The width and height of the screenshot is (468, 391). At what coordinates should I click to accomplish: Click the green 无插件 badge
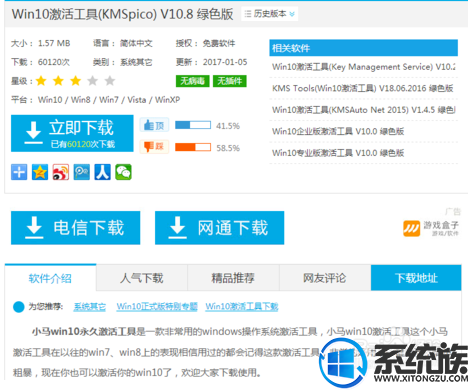tap(230, 81)
